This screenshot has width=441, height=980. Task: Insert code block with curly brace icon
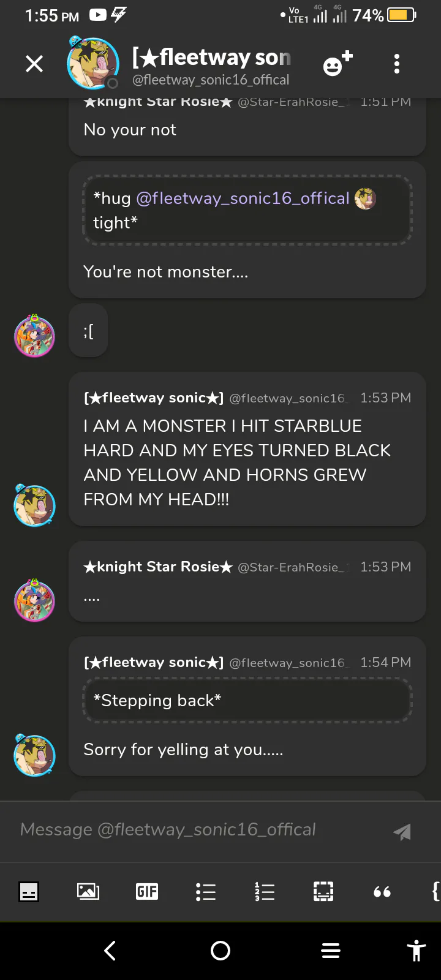pos(435,892)
